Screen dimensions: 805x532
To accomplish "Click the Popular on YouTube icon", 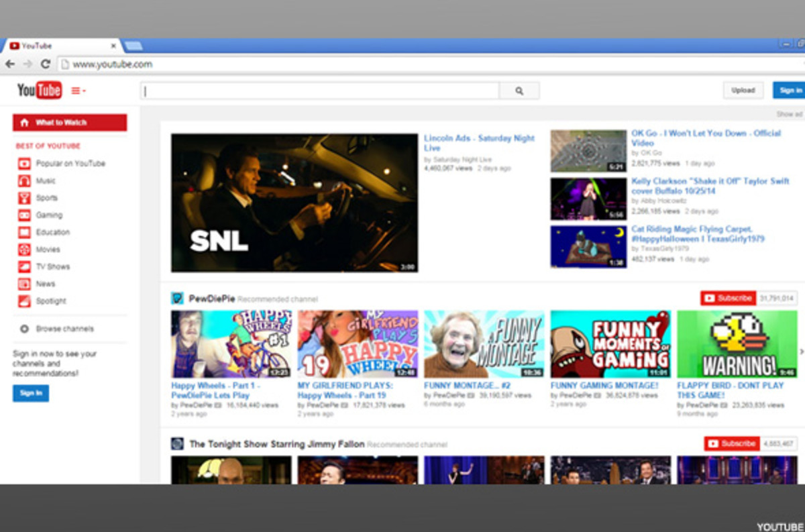I will tap(24, 164).
